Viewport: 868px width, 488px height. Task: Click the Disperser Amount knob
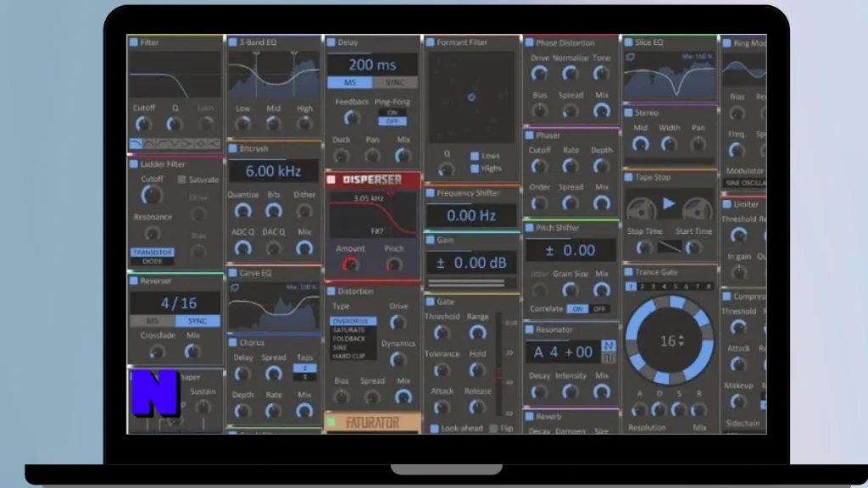pos(350,264)
